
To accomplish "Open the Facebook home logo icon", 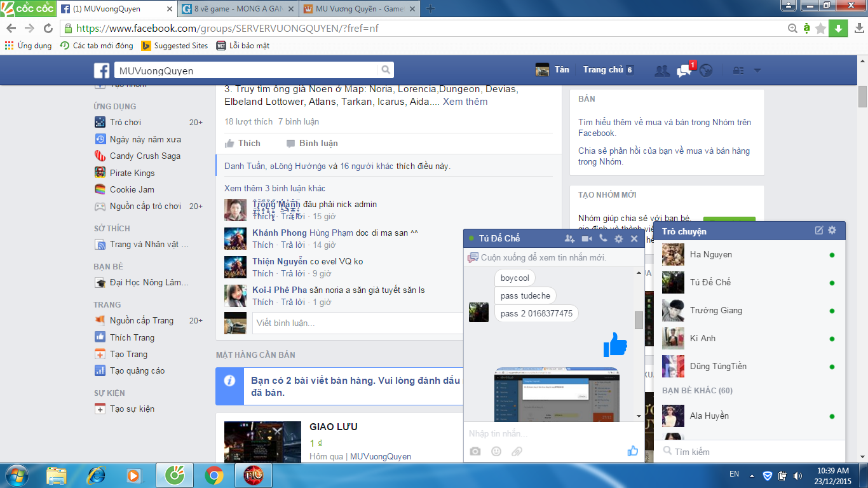I will pos(102,71).
